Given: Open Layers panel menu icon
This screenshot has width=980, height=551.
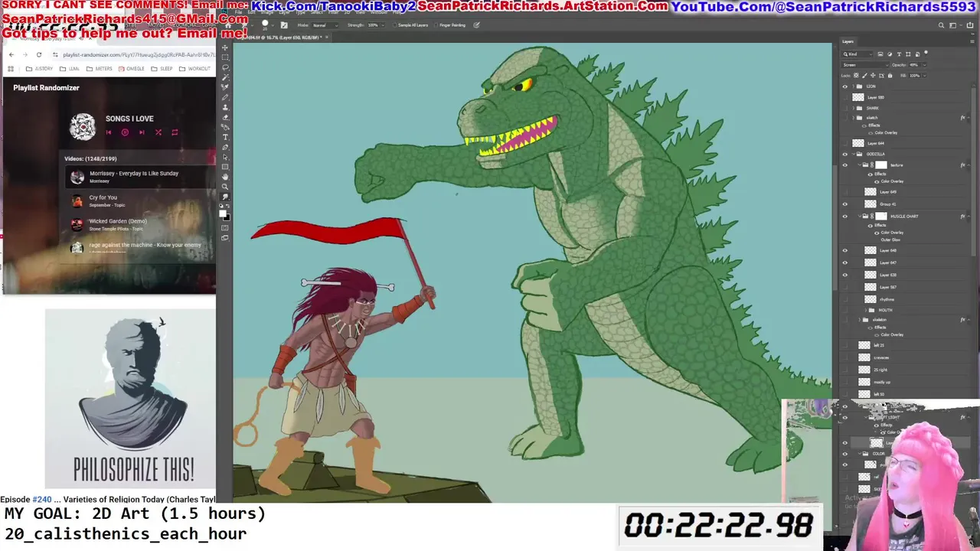Looking at the screenshot, I should pos(972,41).
